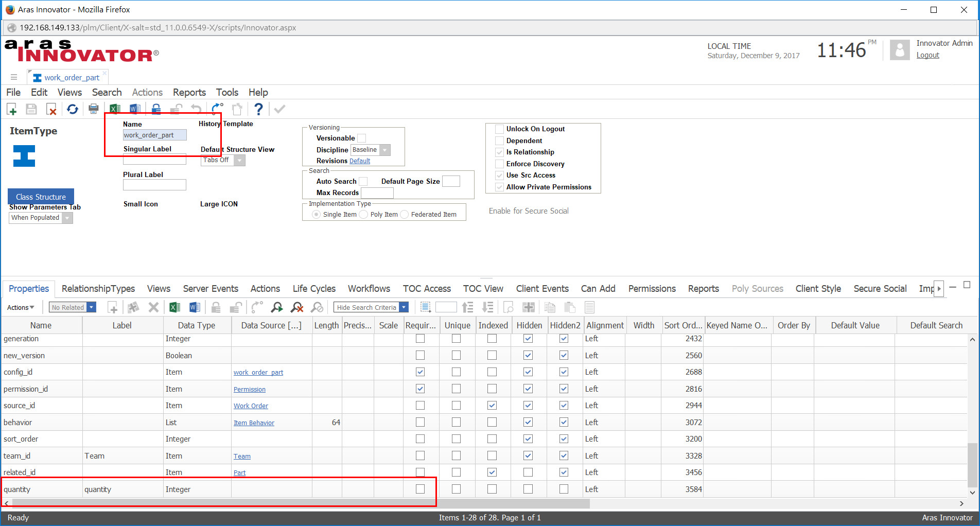
Task: Open the No Related dropdown
Action: 91,307
